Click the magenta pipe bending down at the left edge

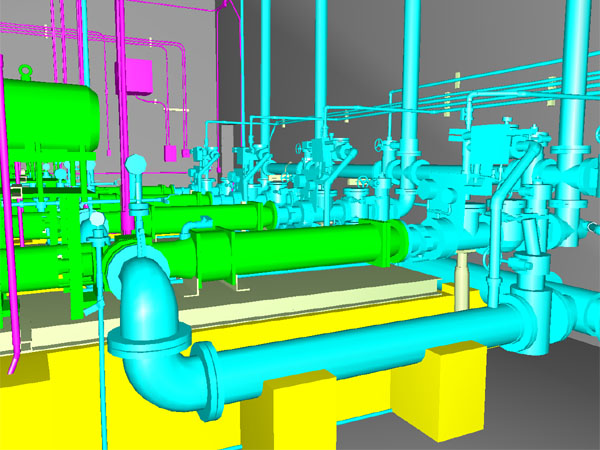(x=10, y=230)
